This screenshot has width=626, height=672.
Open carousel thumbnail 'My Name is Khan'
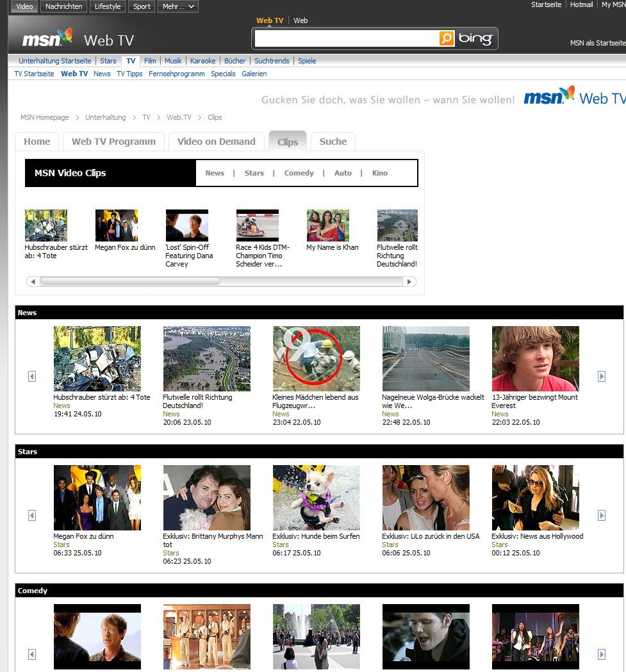coord(328,225)
